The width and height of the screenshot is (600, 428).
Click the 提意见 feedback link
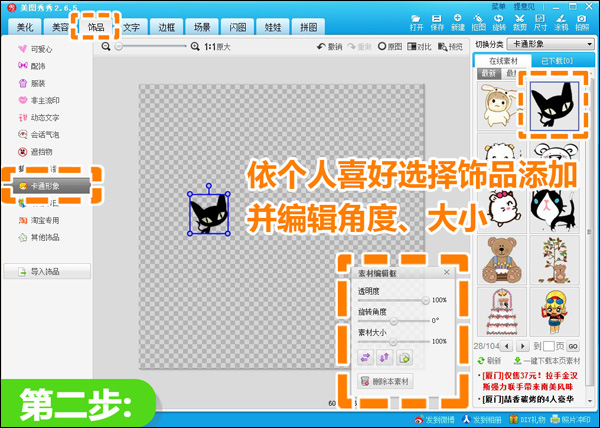pos(524,7)
